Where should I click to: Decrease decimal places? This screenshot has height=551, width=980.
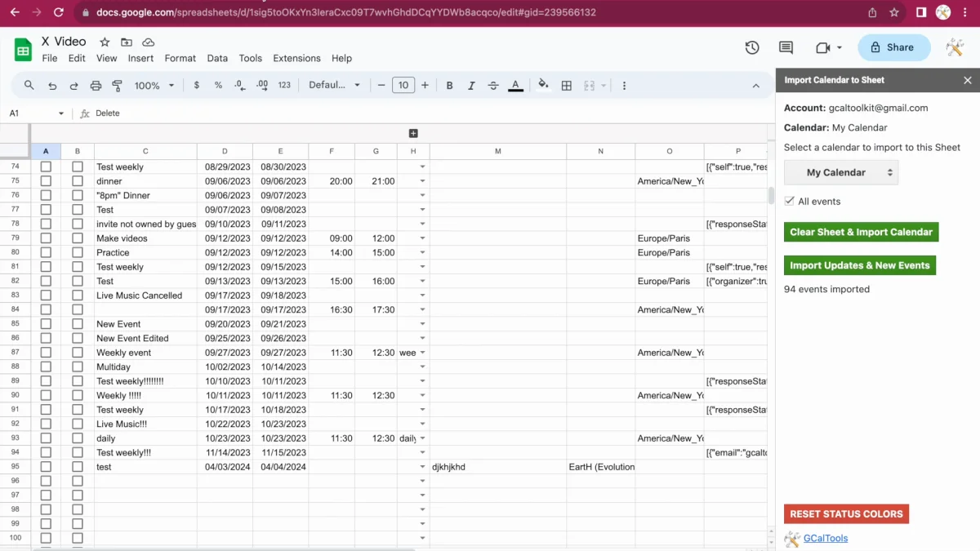point(239,85)
